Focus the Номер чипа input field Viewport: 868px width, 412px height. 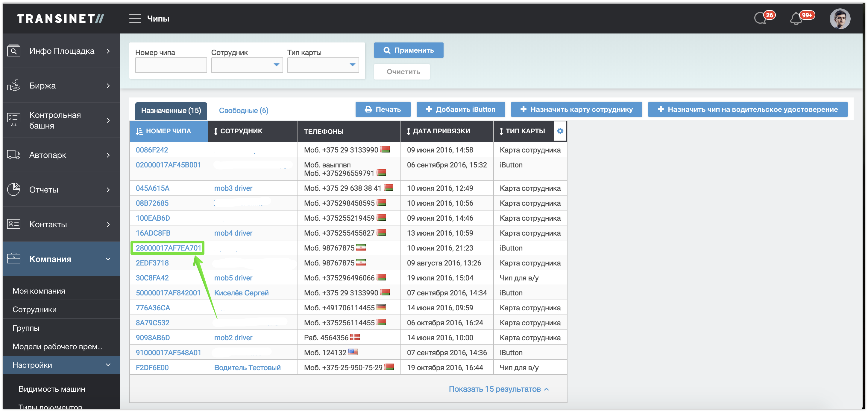171,65
